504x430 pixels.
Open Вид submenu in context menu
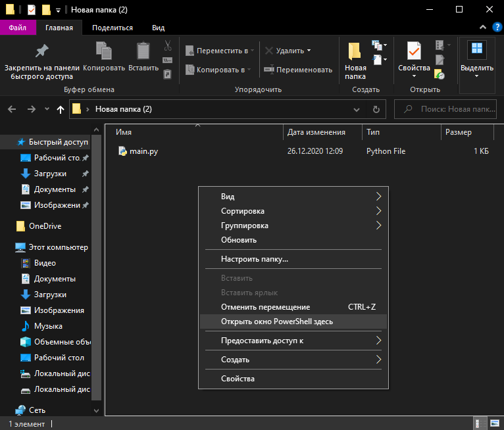(293, 196)
